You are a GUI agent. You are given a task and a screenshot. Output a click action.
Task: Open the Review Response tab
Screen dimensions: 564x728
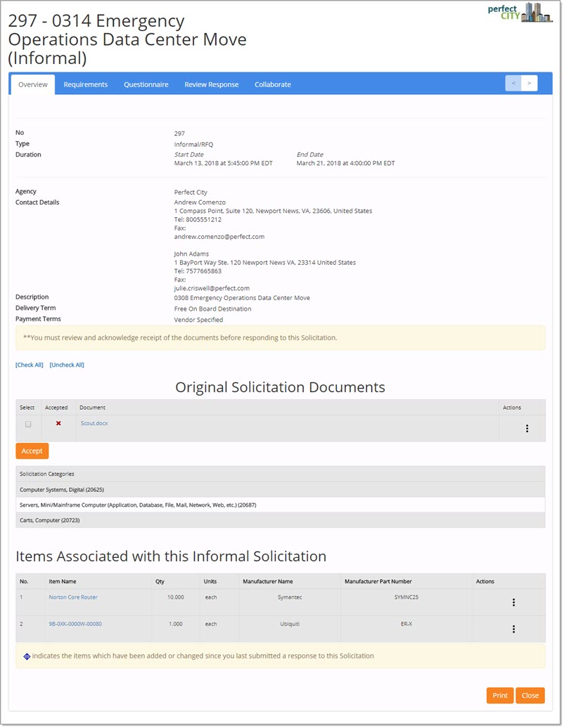tap(212, 84)
